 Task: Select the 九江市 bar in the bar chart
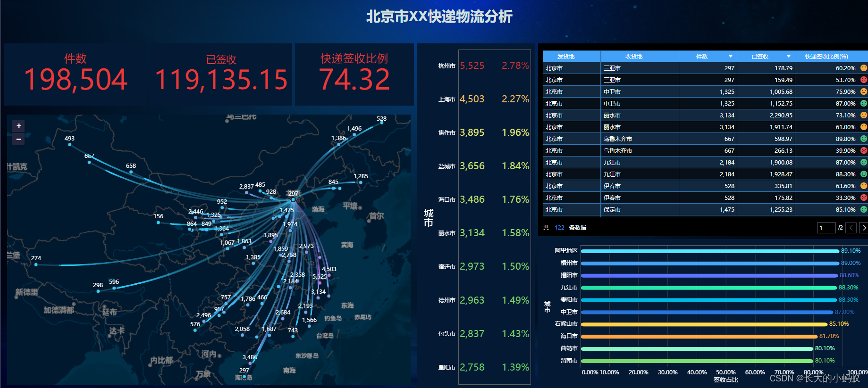coord(709,288)
